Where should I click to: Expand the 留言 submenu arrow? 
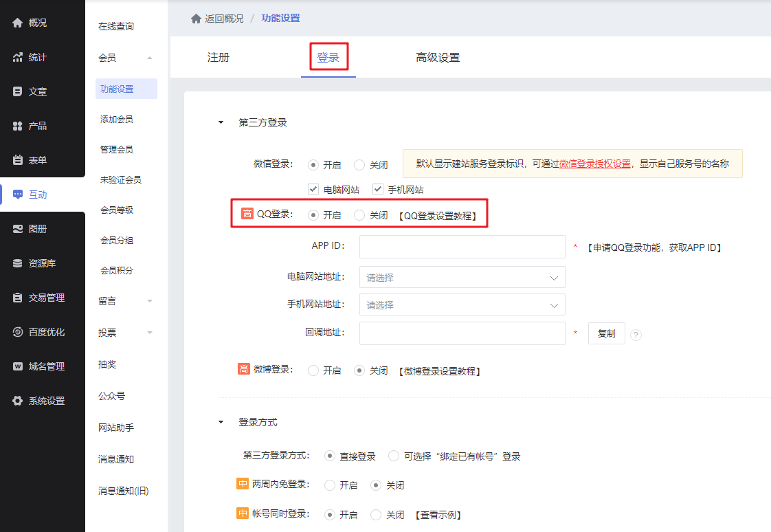click(x=150, y=301)
